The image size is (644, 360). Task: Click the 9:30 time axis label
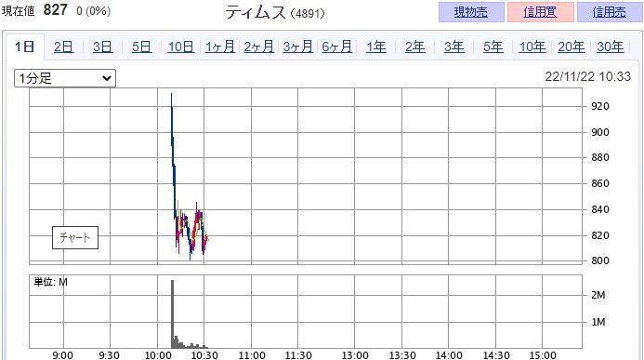110,355
